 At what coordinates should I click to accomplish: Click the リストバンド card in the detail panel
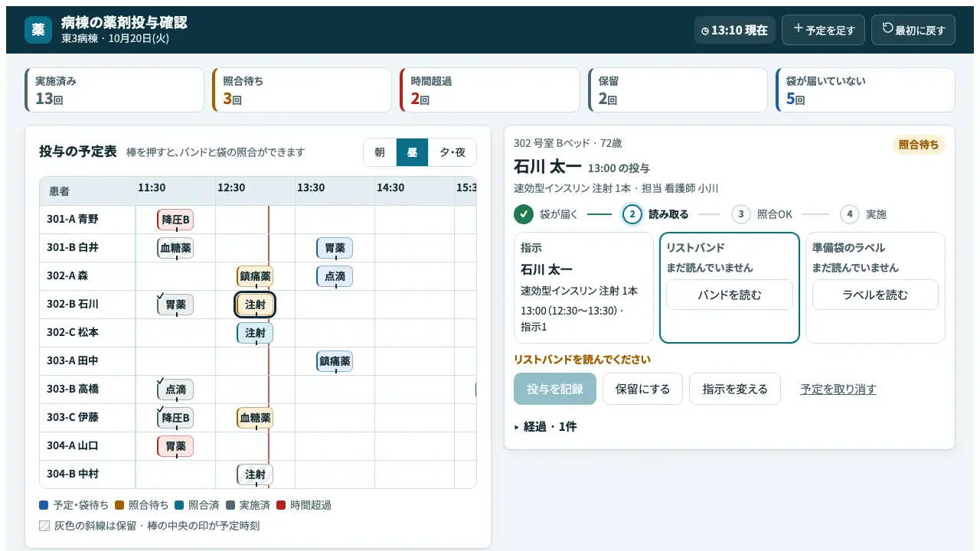730,288
